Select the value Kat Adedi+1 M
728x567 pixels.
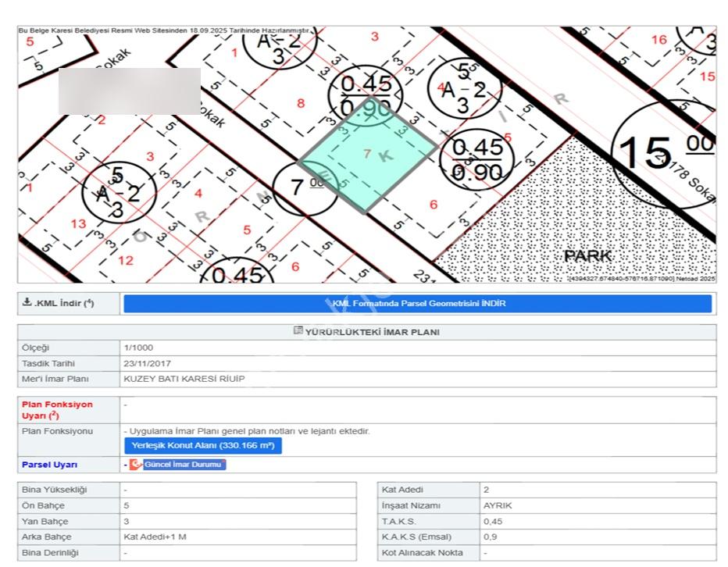[155, 537]
